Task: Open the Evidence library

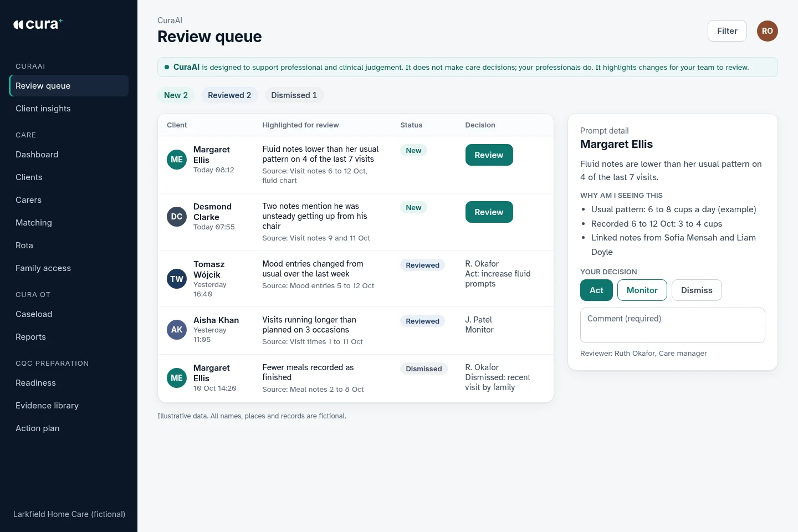Action: pyautogui.click(x=69, y=406)
